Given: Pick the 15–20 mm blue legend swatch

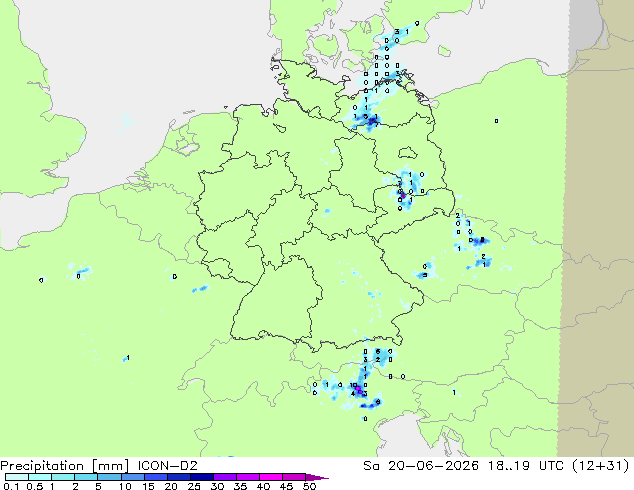Looking at the screenshot, I should coord(155,477).
